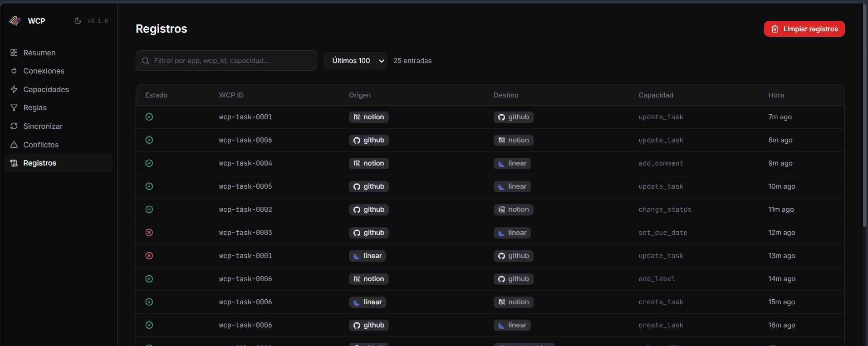This screenshot has height=346, width=868.
Task: Click github origin badge in 10m ago row
Action: pyautogui.click(x=368, y=186)
